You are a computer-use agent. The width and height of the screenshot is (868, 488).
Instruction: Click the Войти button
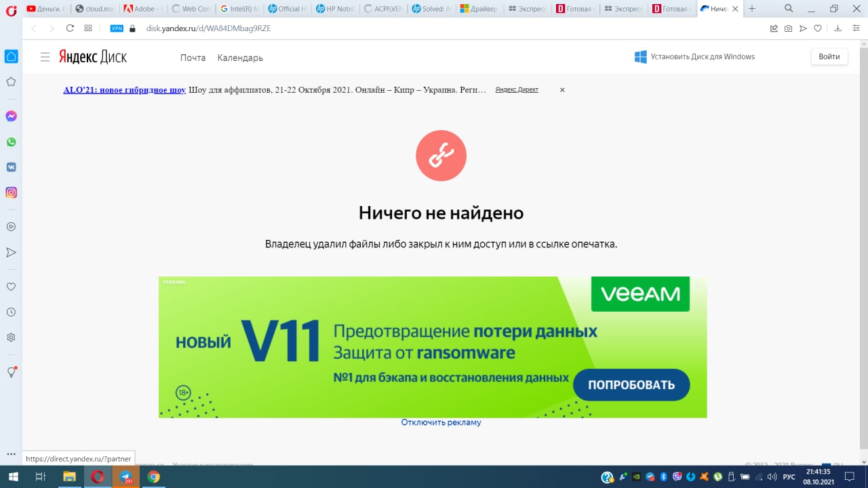829,57
